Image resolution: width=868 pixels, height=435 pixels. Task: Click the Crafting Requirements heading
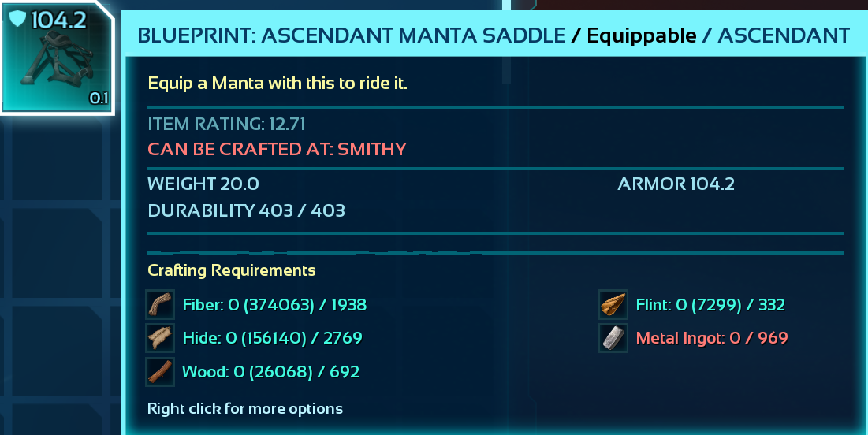pos(232,270)
